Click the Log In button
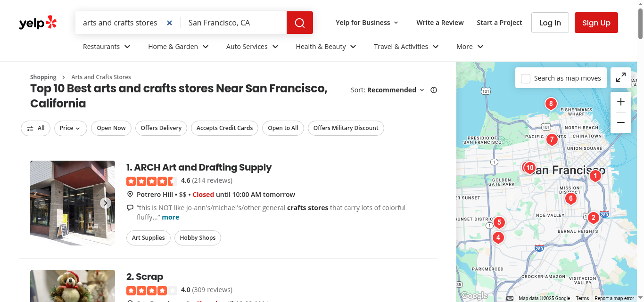The width and height of the screenshot is (644, 302). tap(550, 23)
